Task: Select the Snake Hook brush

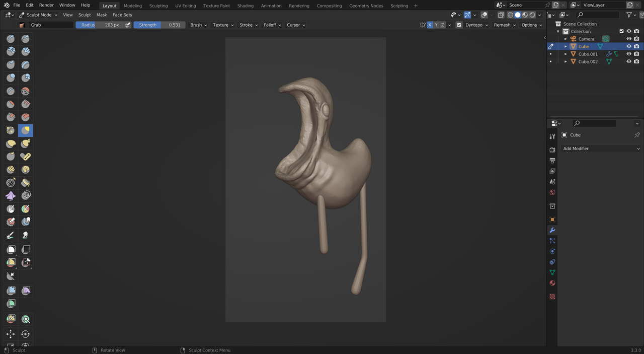Action: (26, 144)
